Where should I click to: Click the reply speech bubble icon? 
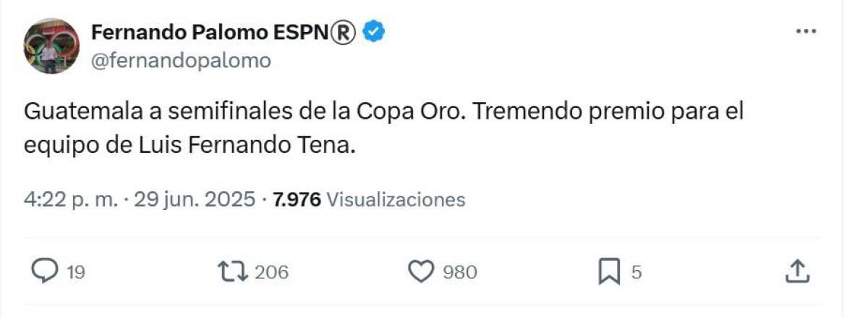click(46, 272)
